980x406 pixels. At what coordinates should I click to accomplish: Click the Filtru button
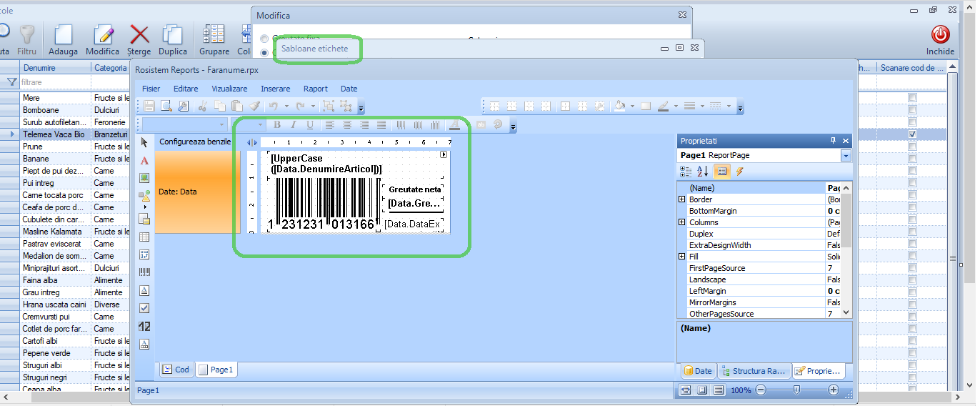[x=26, y=39]
